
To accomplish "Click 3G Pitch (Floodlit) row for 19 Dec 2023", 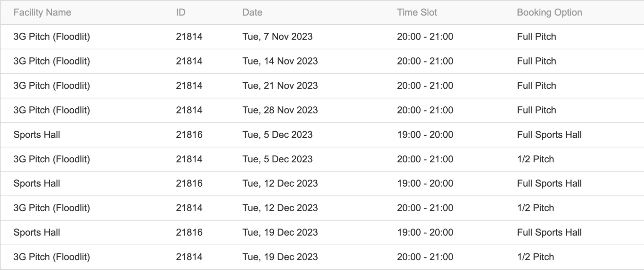I will pos(322,257).
